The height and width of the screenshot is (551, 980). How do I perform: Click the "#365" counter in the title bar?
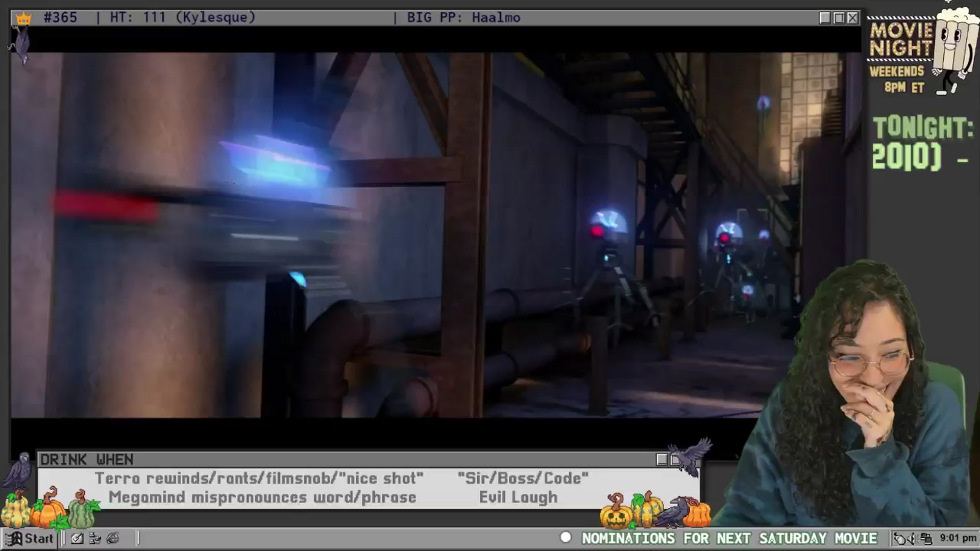(x=60, y=17)
